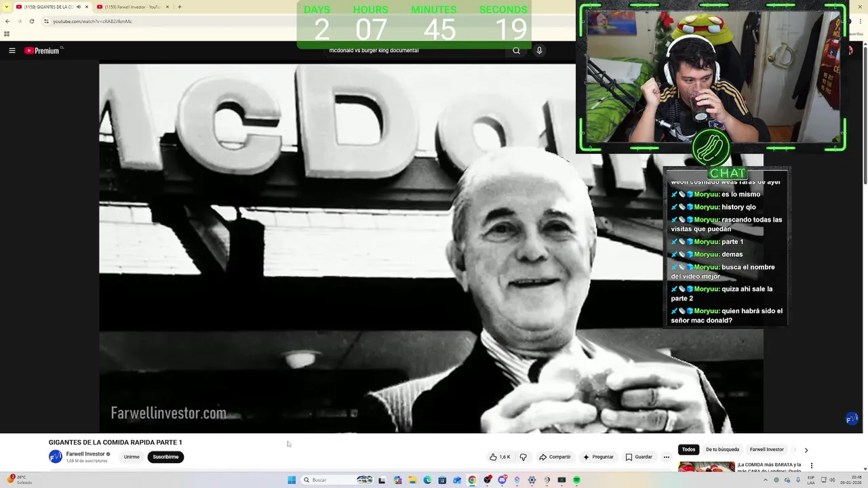Screen dimensions: 868x488
Task: Open Spotify from taskbar
Action: click(576, 480)
